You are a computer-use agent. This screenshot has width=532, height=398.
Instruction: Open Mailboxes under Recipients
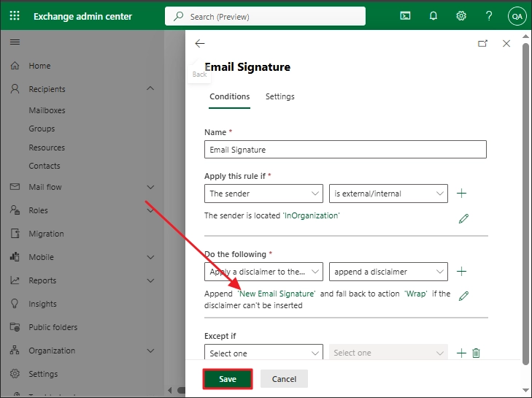47,110
